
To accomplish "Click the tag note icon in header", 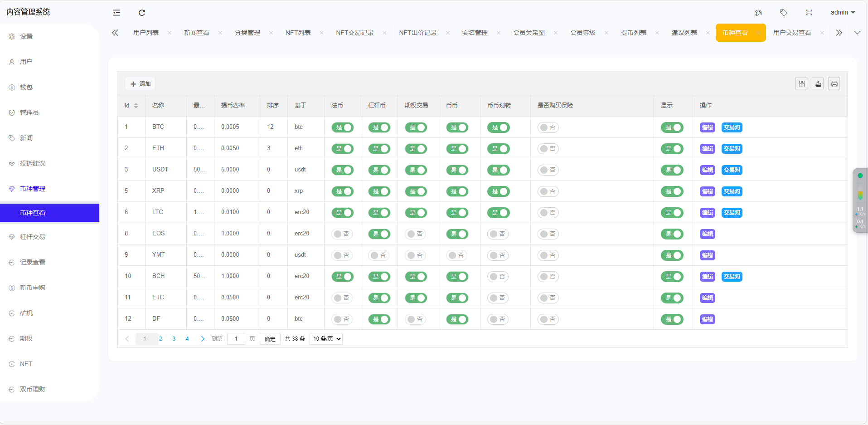I will (784, 13).
